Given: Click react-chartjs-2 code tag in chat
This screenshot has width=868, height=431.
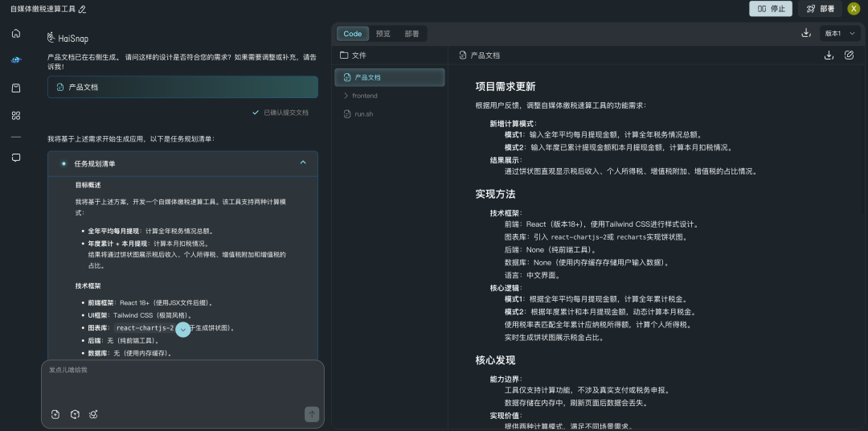Looking at the screenshot, I should point(145,328).
